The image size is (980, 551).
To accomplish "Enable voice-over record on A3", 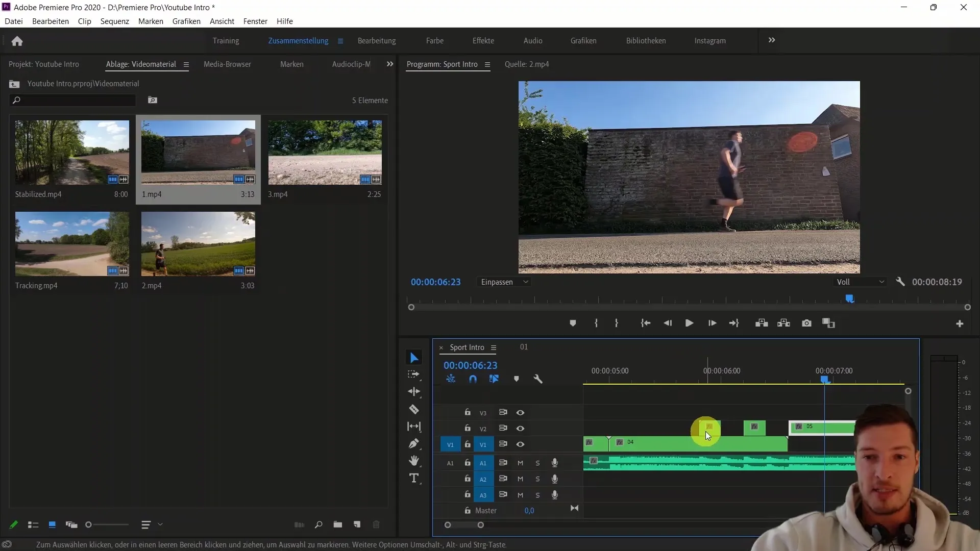I will point(555,495).
